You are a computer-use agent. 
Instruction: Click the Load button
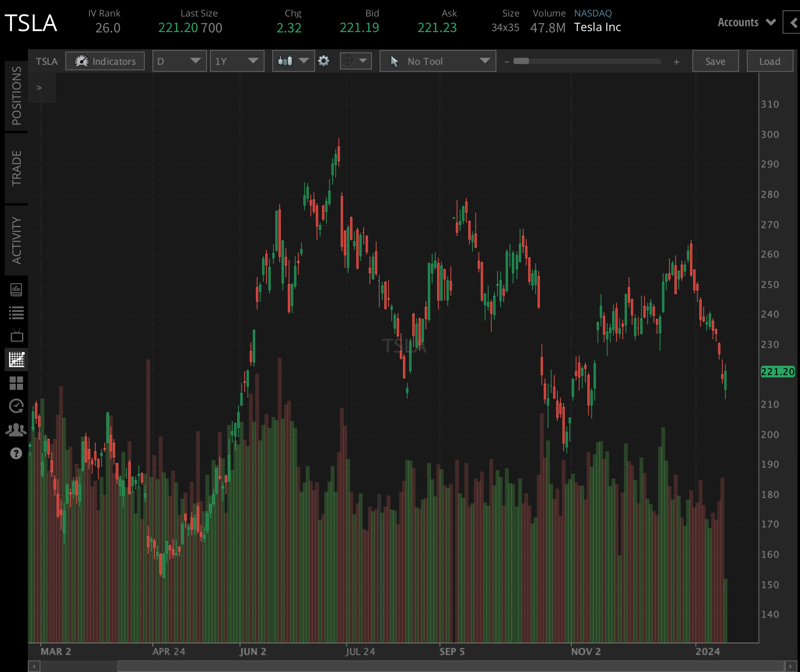point(770,61)
